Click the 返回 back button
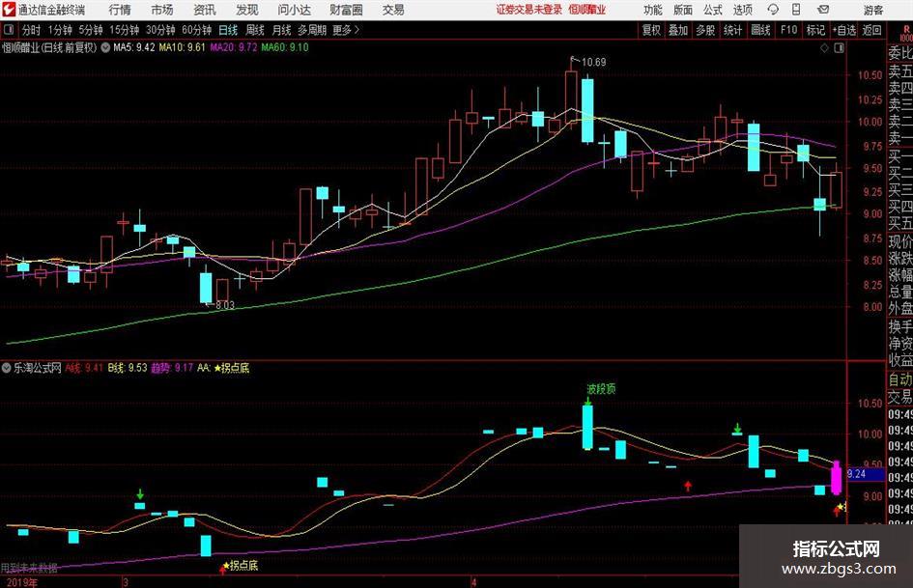Image resolution: width=913 pixels, height=588 pixels. click(x=872, y=30)
